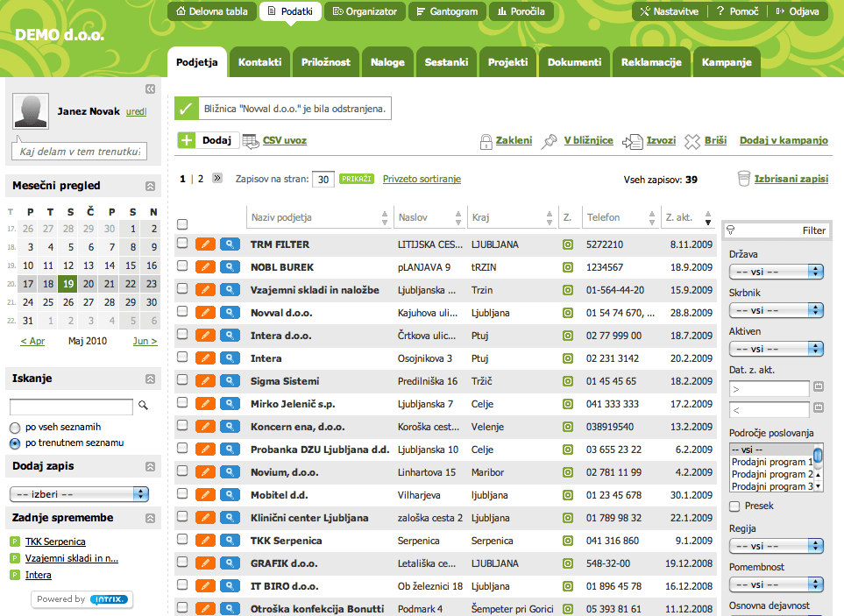Tick the checkbox for Sigma Sistemi row
Screen dimensions: 844x616
click(x=182, y=380)
